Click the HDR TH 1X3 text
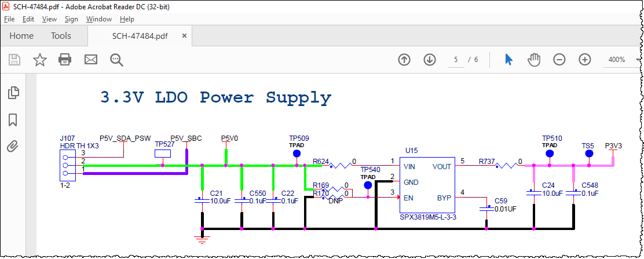 pos(79,146)
